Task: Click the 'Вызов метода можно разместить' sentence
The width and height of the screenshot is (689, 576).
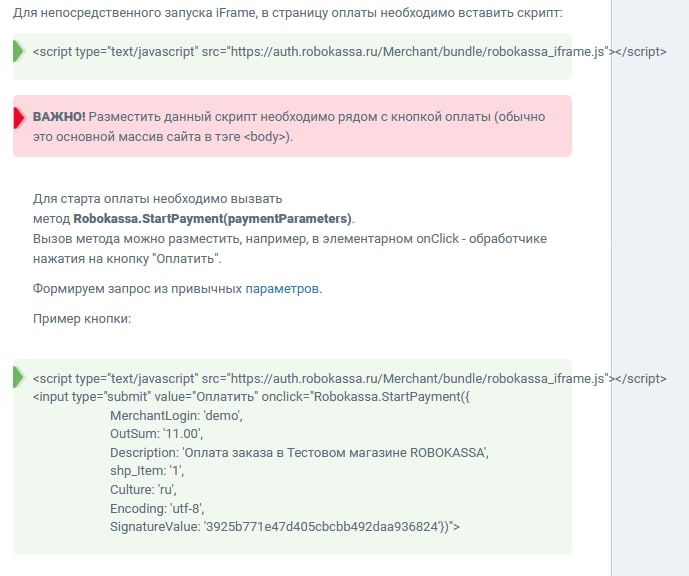Action: (289, 239)
